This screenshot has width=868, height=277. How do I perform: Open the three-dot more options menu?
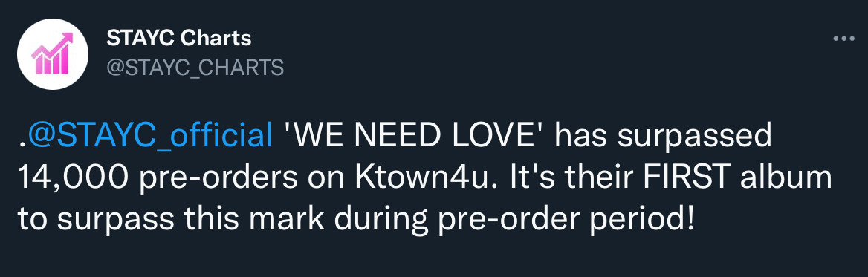tap(843, 39)
